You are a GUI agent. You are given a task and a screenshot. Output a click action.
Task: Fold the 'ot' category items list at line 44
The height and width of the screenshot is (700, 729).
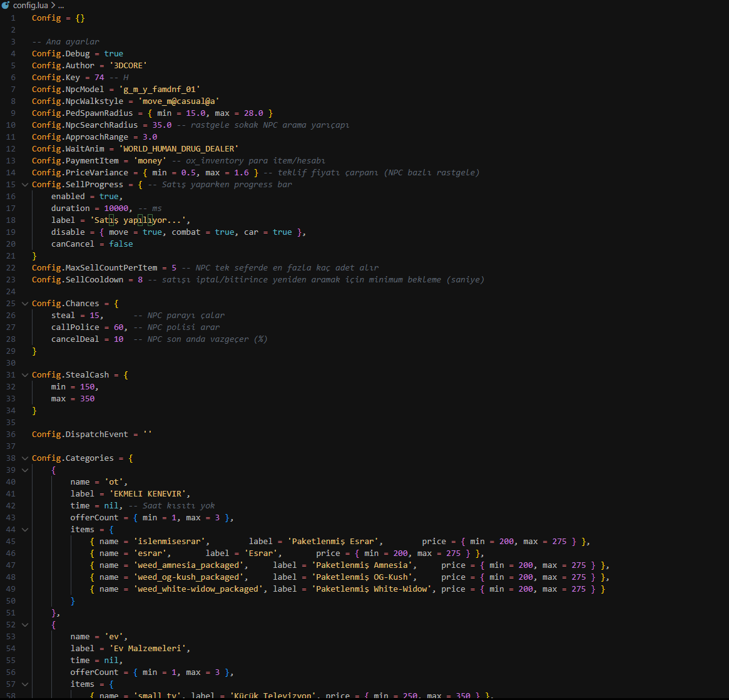click(x=25, y=530)
